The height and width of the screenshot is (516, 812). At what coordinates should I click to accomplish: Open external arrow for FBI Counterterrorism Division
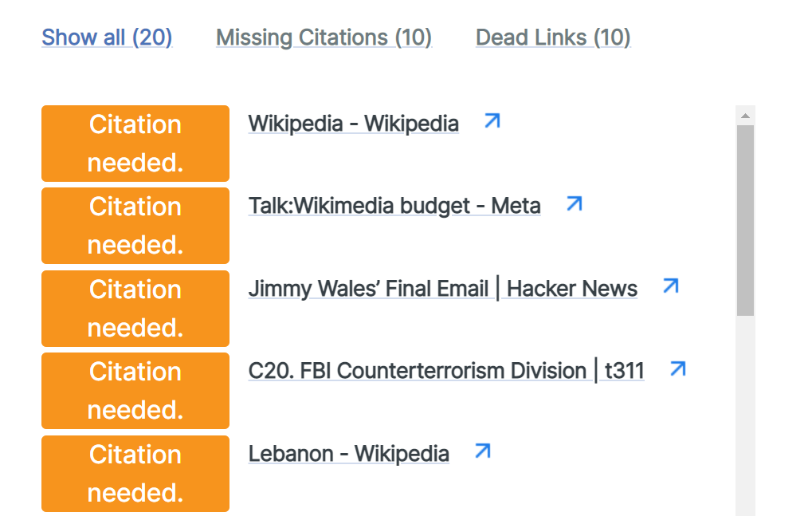pos(678,369)
